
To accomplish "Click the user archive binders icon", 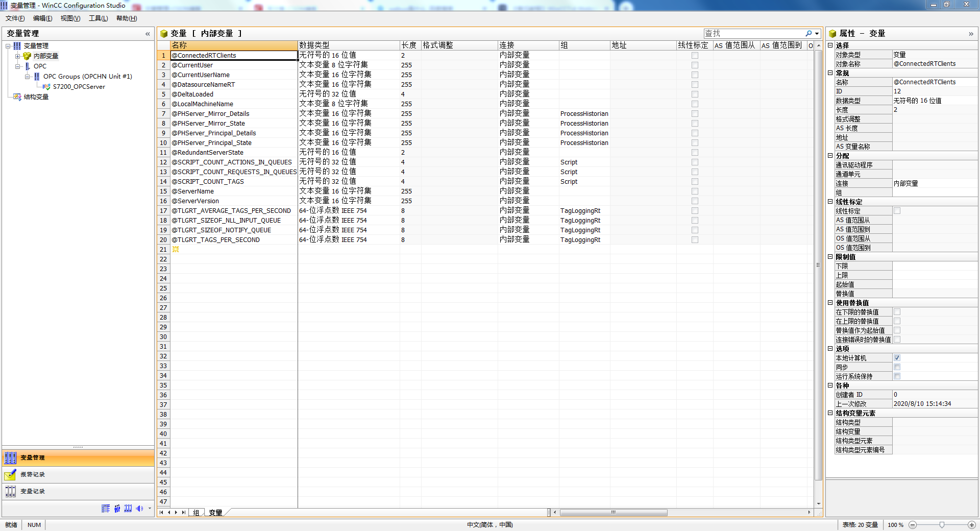I will pyautogui.click(x=128, y=509).
